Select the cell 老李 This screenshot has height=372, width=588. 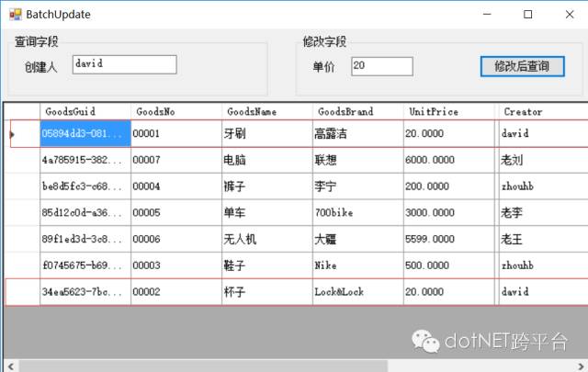click(543, 212)
